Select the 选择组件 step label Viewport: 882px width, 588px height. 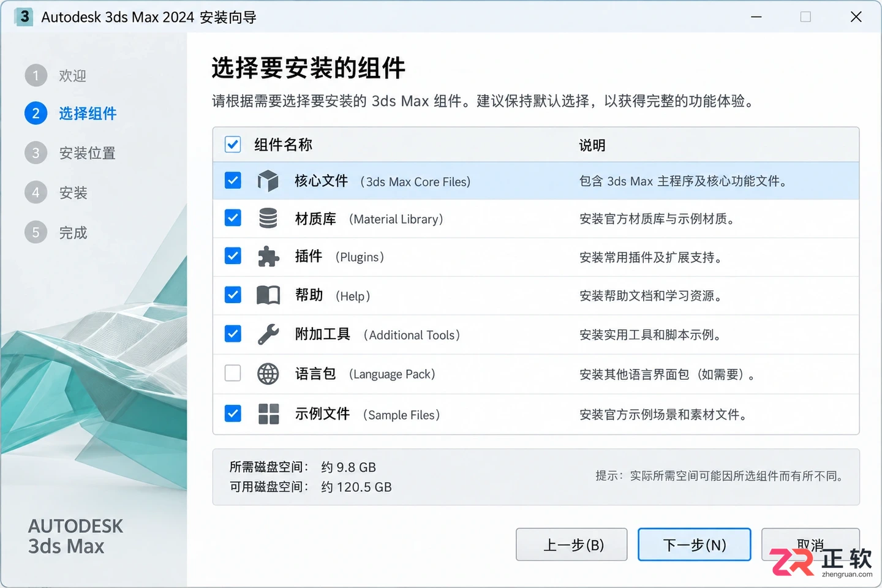pos(88,113)
